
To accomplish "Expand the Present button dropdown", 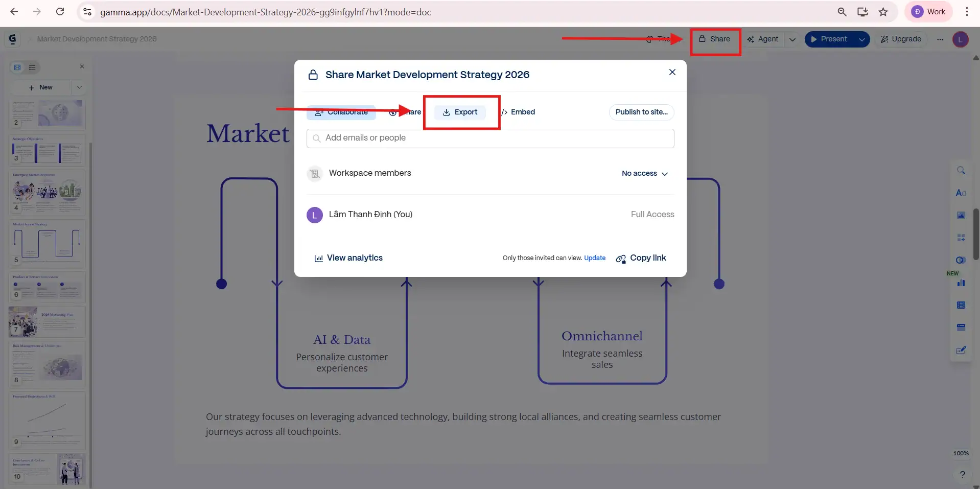I will coord(862,39).
